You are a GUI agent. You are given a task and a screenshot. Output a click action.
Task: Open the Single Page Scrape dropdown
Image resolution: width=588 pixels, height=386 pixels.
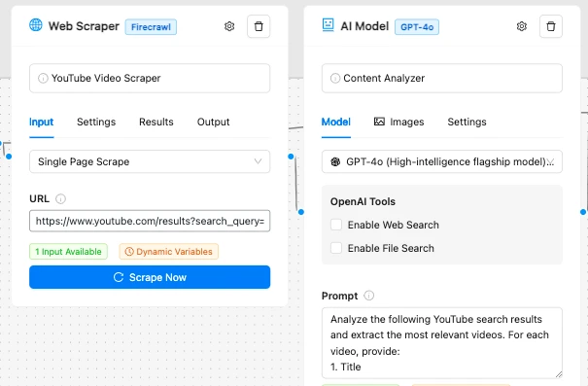[150, 161]
